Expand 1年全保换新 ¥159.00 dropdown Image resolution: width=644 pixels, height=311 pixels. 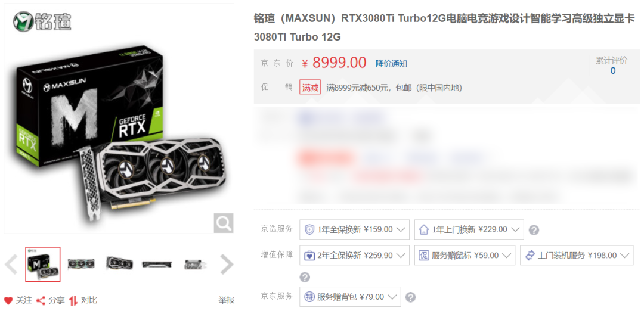354,229
